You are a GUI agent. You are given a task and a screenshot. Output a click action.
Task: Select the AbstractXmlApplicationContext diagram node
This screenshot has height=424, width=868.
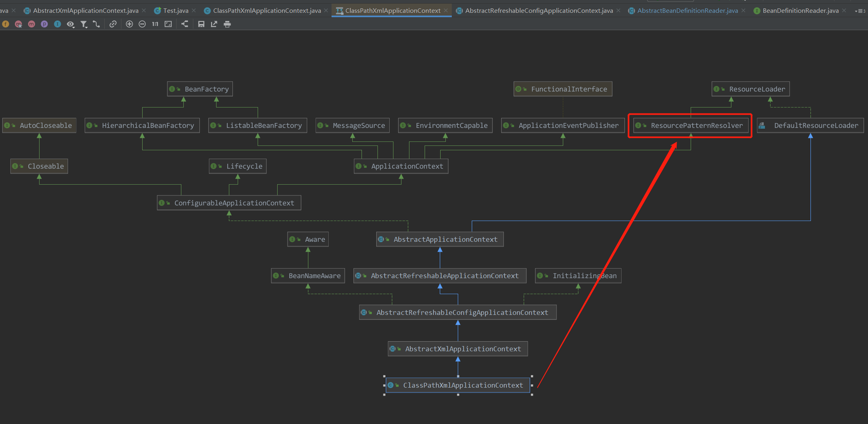(458, 349)
